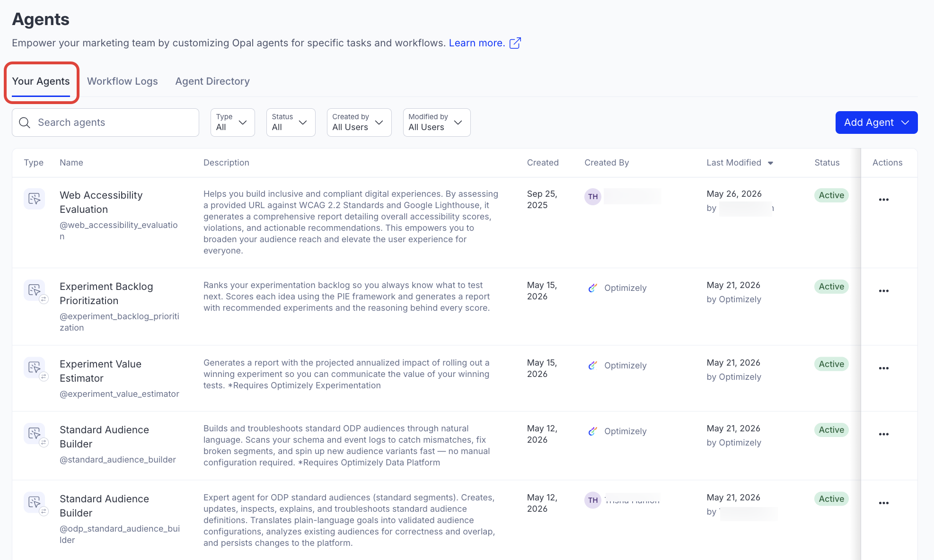Open the Experiment Backlog Prioritization agent
This screenshot has height=560, width=934.
tap(106, 294)
